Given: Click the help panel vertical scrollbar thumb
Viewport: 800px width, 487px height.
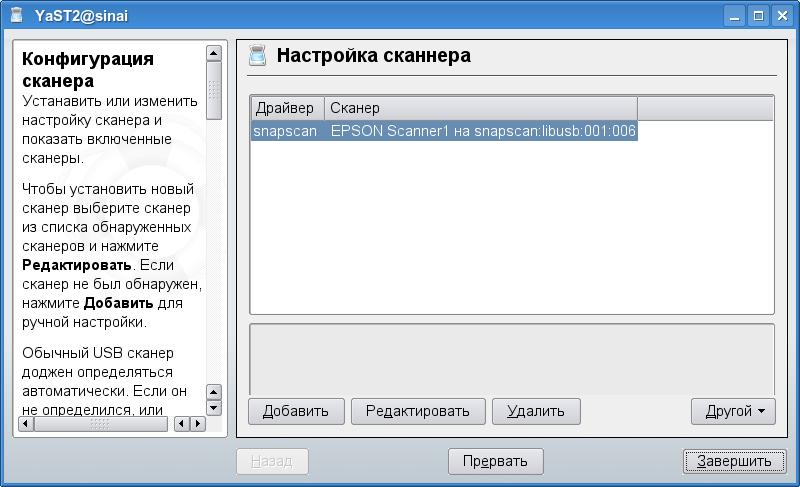Looking at the screenshot, I should 214,90.
